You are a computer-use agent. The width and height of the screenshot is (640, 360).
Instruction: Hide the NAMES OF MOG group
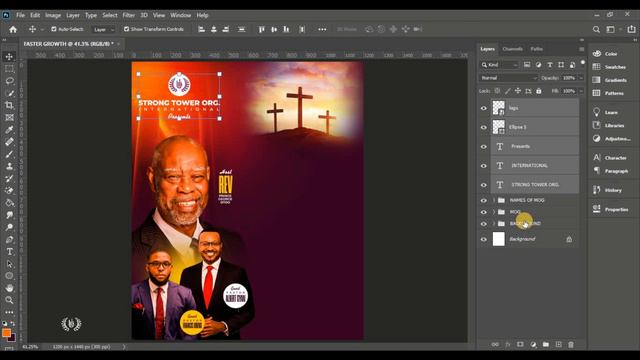point(484,200)
